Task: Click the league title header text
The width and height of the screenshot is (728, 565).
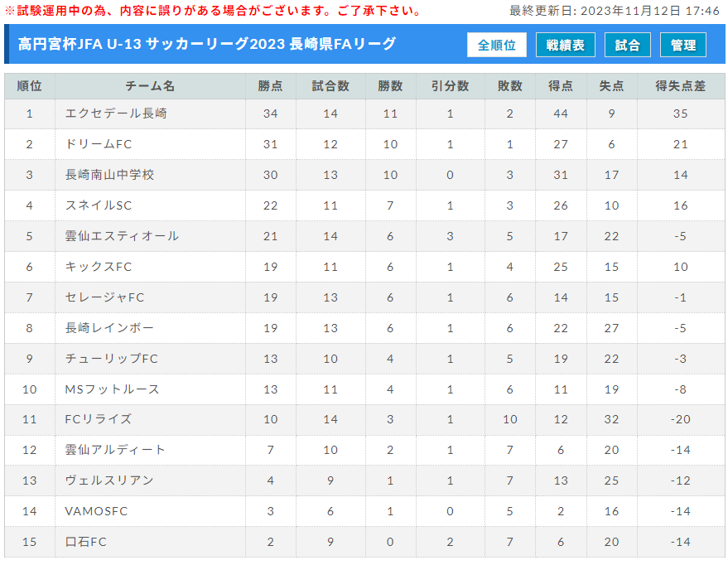Action: (x=206, y=44)
